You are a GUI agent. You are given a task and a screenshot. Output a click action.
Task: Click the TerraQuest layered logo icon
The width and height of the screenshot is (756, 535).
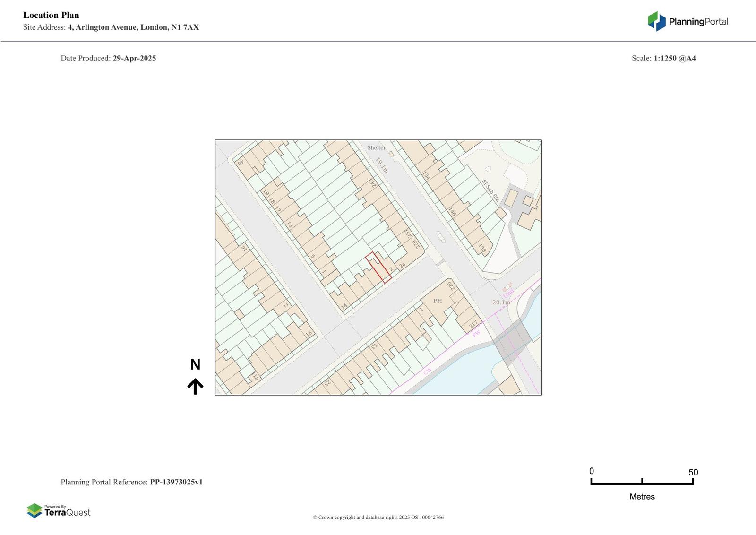[x=34, y=510]
